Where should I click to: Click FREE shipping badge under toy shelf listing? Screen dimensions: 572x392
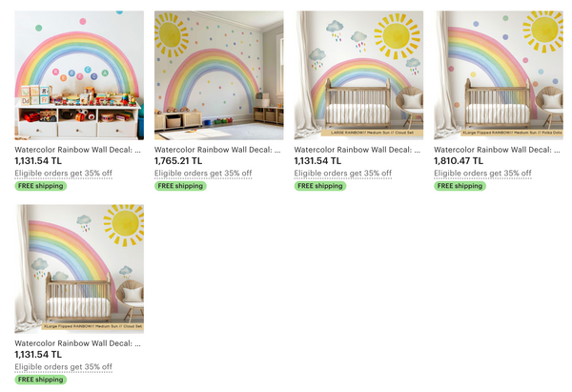click(x=40, y=186)
